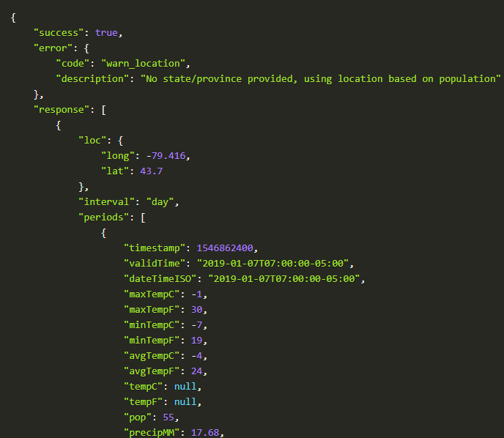Click the "maxTempF" key

point(152,310)
